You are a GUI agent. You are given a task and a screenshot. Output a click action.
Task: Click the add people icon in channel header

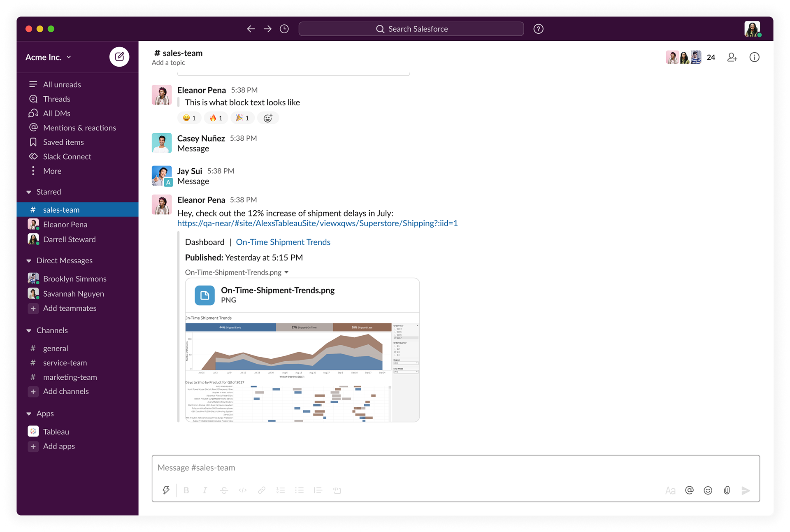(x=732, y=57)
